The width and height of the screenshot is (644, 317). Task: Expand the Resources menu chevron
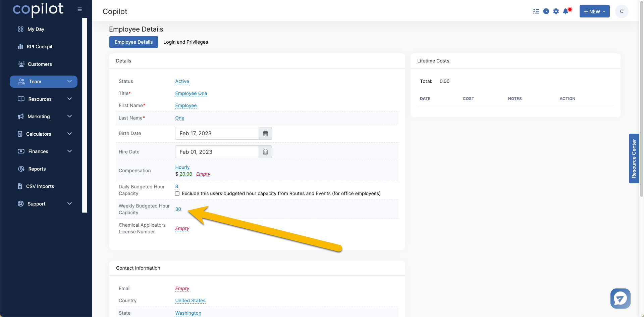(70, 99)
